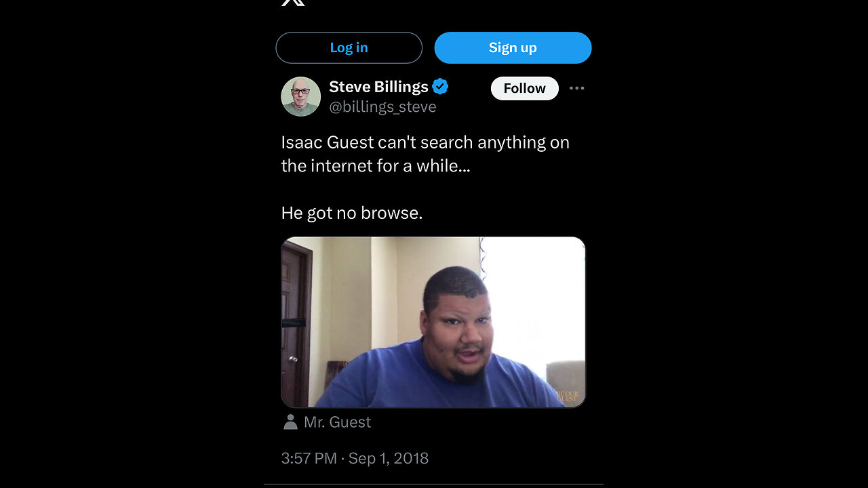Open the @billings_steve handle link

(x=382, y=107)
